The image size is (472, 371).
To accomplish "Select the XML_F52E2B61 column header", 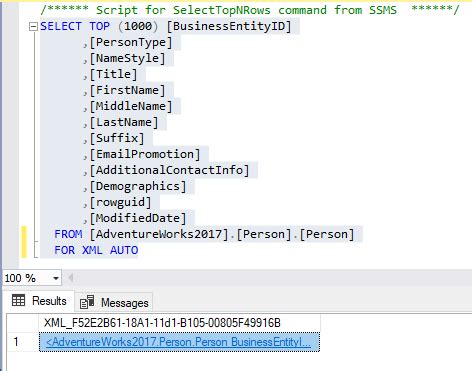I will tap(179, 323).
